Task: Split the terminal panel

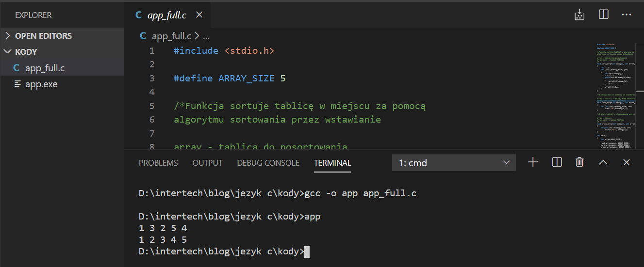Action: [x=557, y=162]
